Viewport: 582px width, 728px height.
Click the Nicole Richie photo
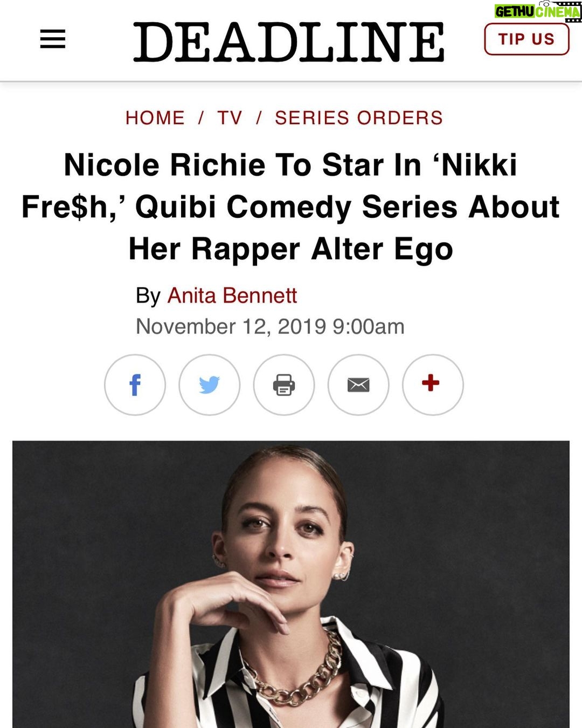coord(291,582)
